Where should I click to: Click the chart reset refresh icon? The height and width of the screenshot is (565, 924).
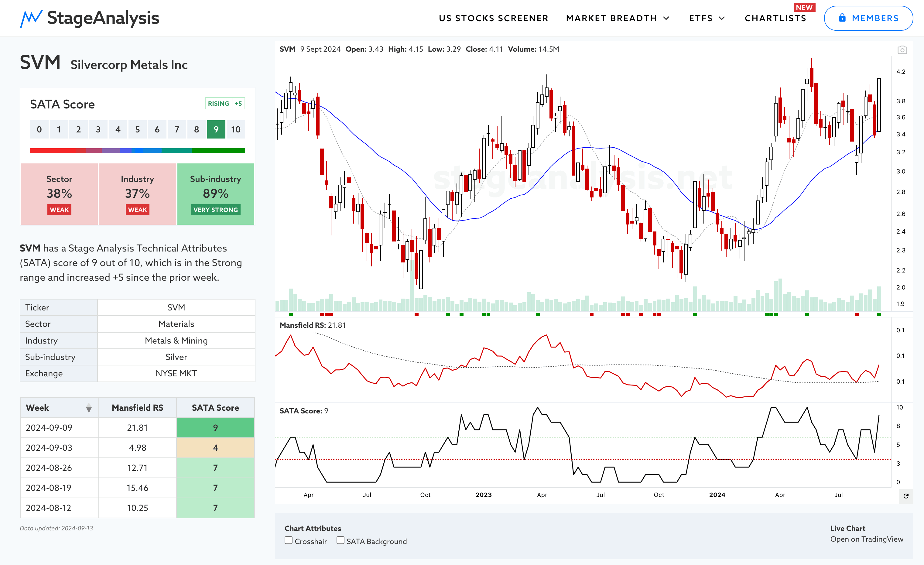coord(906,496)
